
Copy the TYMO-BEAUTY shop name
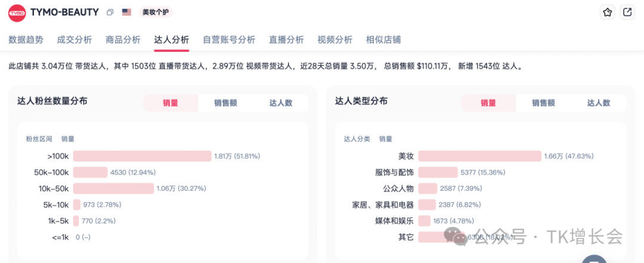(x=110, y=13)
